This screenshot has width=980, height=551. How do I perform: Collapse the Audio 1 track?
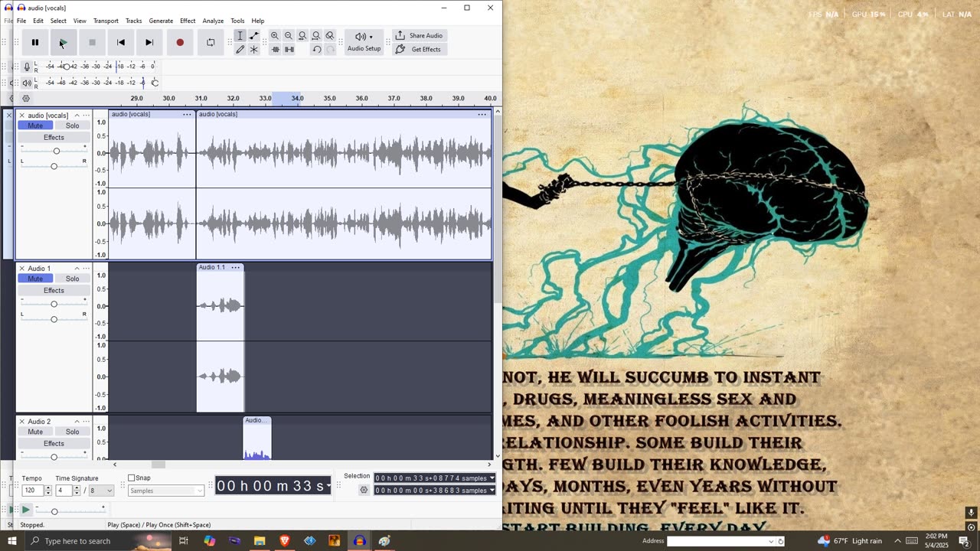click(77, 269)
